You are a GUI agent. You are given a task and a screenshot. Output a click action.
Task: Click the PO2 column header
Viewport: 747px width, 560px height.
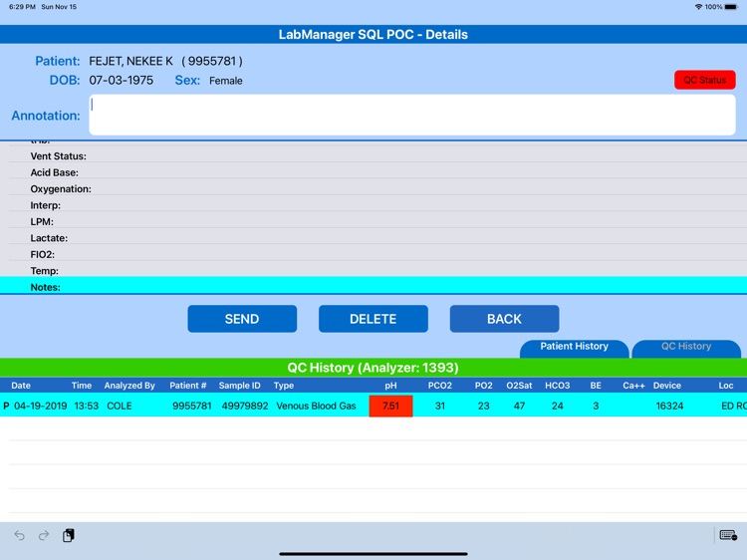[x=483, y=386]
